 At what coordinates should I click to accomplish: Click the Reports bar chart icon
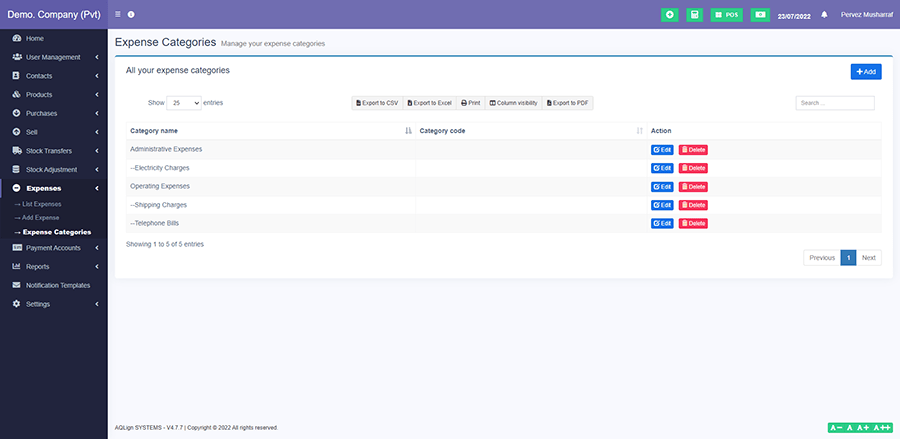click(17, 266)
